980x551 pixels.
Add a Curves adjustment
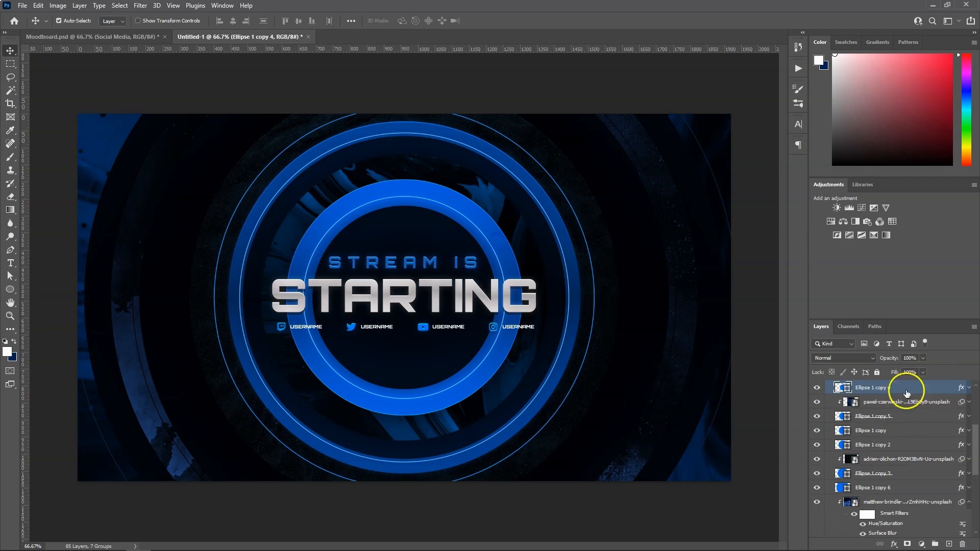pos(862,208)
